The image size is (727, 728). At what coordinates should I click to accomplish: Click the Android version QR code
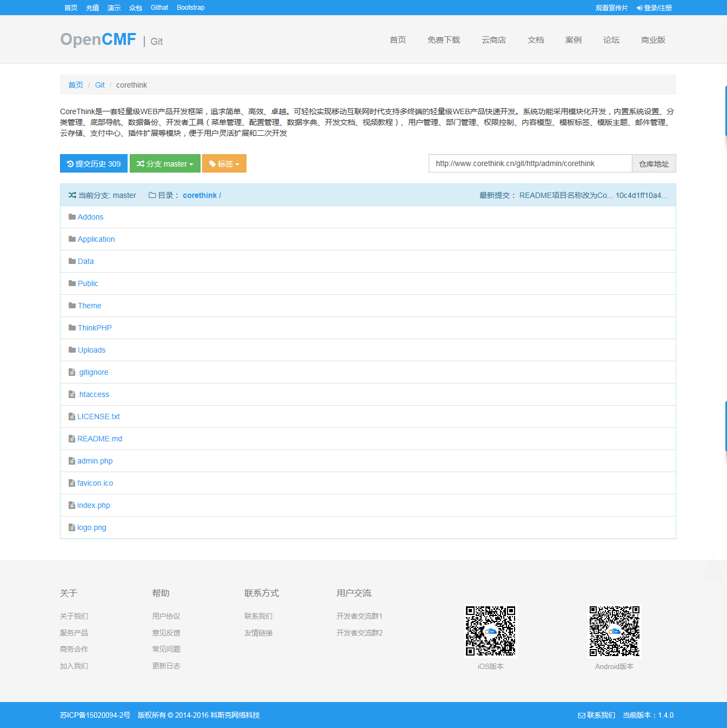point(614,631)
